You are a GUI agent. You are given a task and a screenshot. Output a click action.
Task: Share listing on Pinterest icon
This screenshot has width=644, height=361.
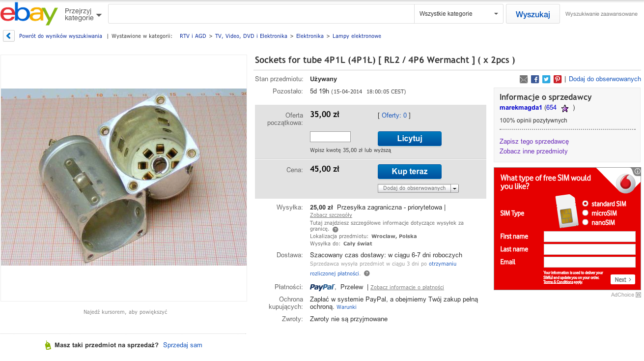558,79
